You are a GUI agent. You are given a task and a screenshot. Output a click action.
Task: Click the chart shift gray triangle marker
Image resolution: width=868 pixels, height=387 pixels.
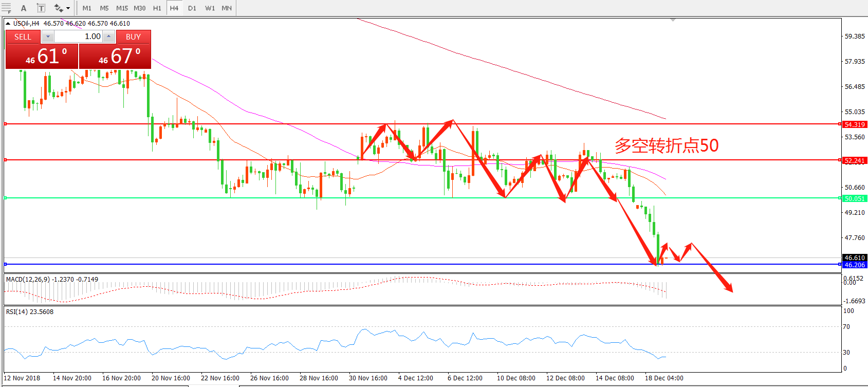pos(673,20)
